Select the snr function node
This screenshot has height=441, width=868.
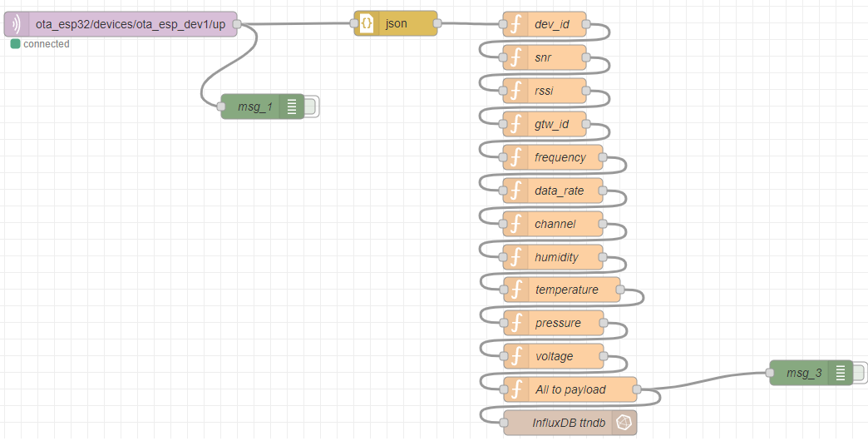(x=545, y=57)
